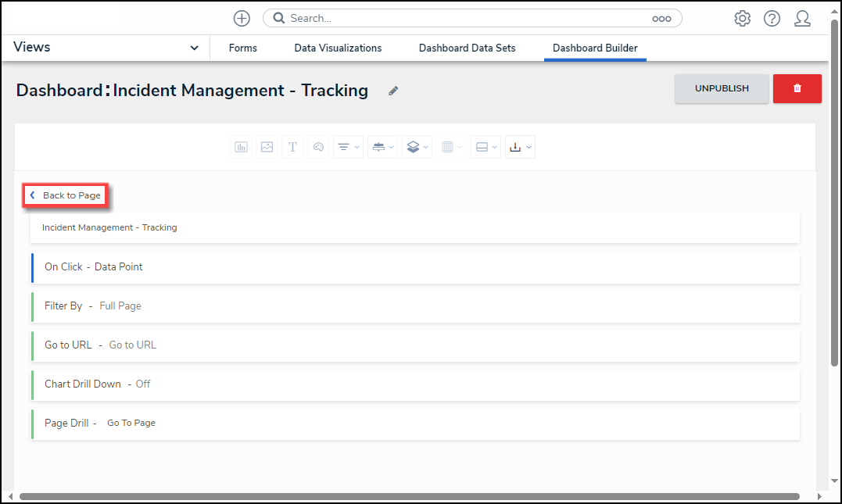Select the text tool icon
The height and width of the screenshot is (504, 842).
pyautogui.click(x=292, y=147)
